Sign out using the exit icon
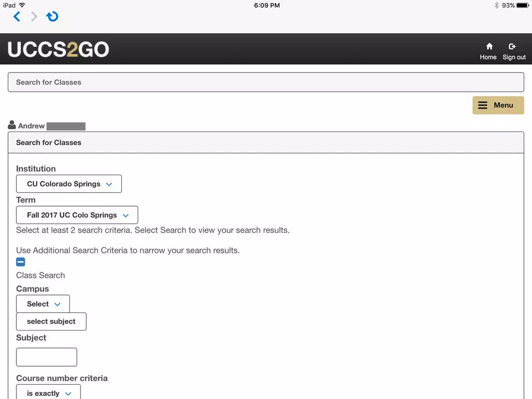Viewport: 532px width, 399px height. pos(514,51)
